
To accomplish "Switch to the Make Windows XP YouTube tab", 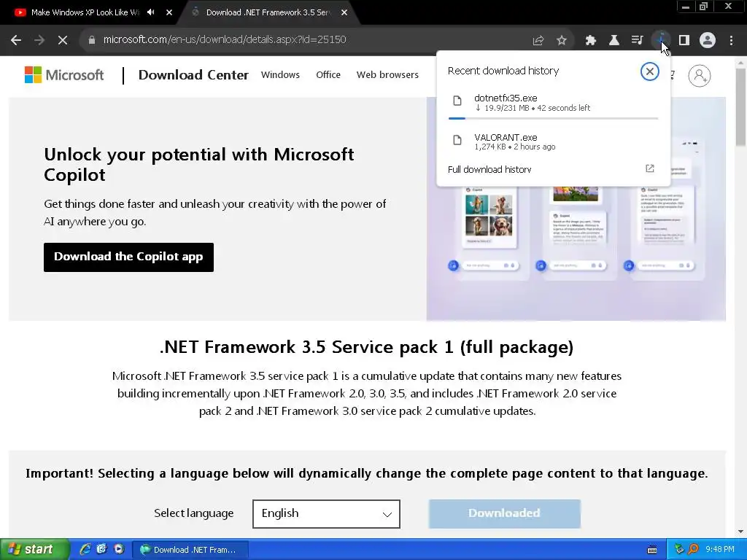I will [86, 12].
